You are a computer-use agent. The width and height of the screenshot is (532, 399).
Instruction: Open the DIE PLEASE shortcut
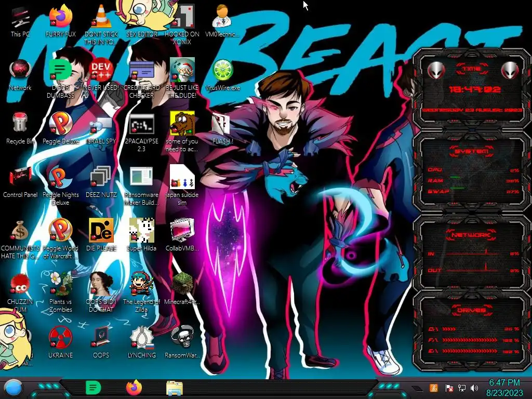[x=101, y=235]
